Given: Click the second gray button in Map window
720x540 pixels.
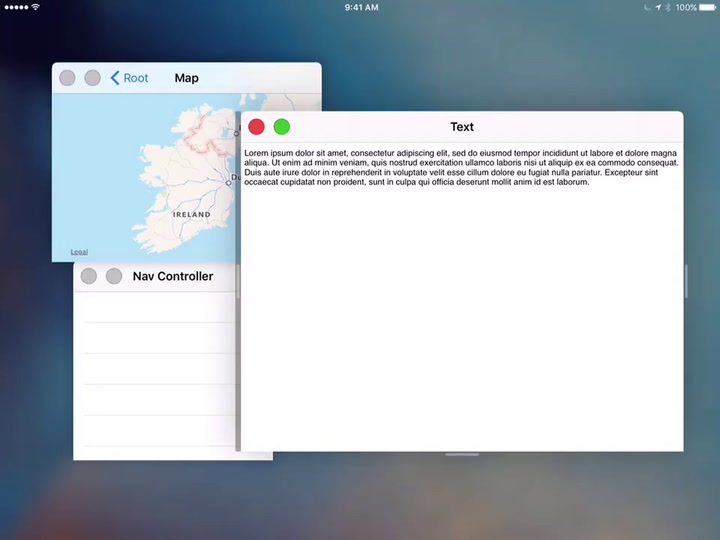Looking at the screenshot, I should [93, 78].
